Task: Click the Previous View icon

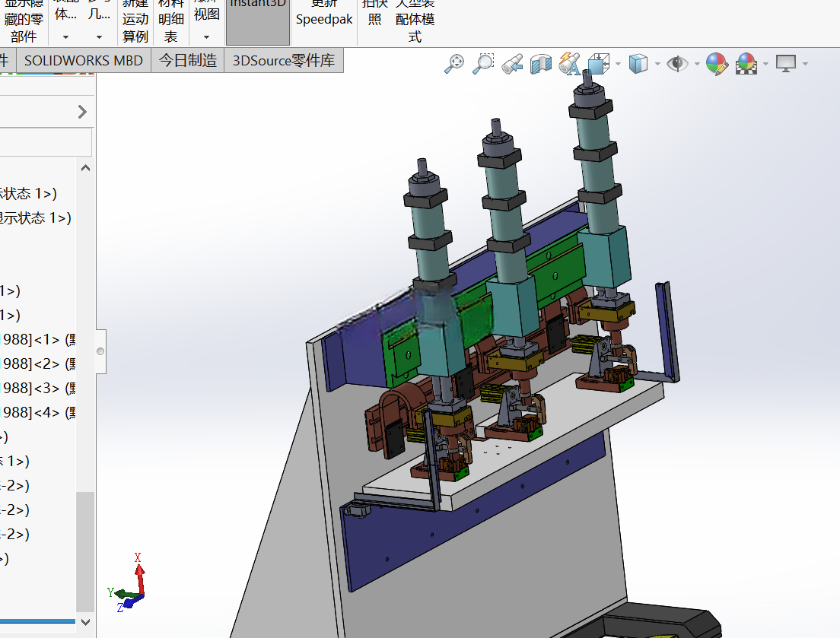Action: point(512,64)
